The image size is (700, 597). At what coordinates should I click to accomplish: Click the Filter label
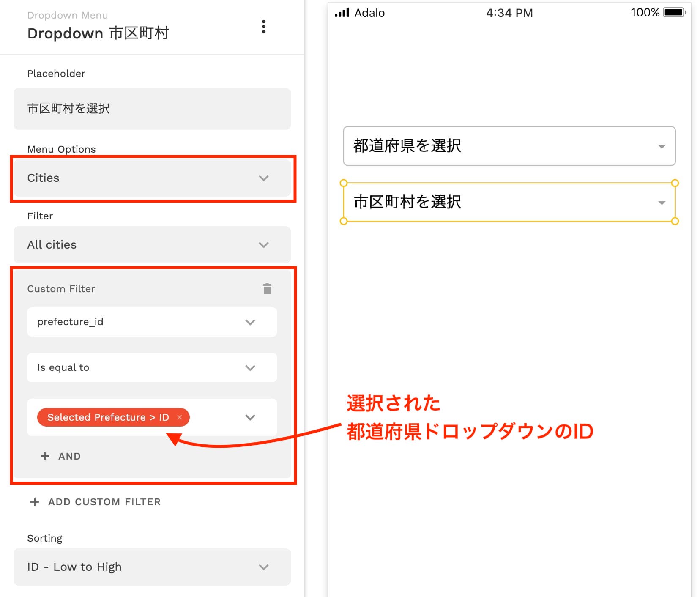pos(40,216)
